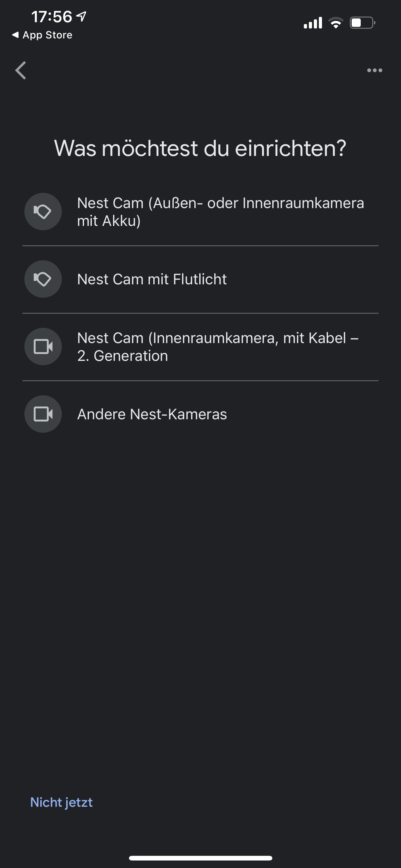The image size is (401, 868).
Task: Tap the back chevron arrow
Action: (x=21, y=70)
